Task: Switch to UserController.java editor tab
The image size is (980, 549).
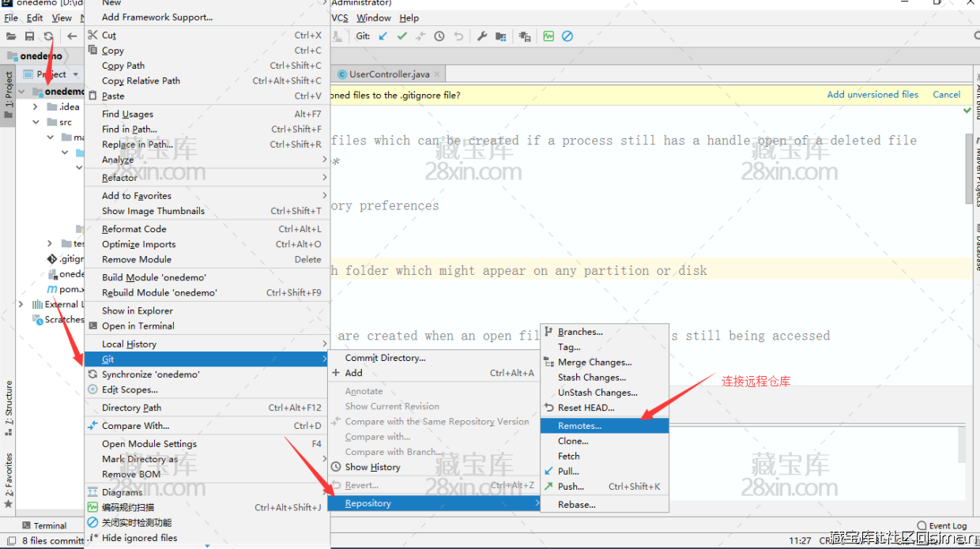Action: tap(389, 74)
